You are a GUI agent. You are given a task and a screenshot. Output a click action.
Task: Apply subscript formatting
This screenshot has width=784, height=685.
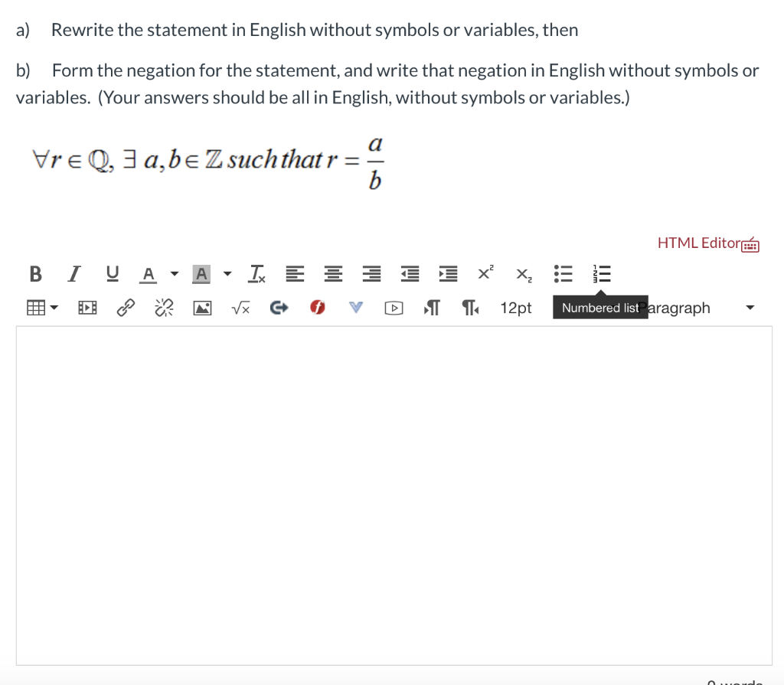522,273
